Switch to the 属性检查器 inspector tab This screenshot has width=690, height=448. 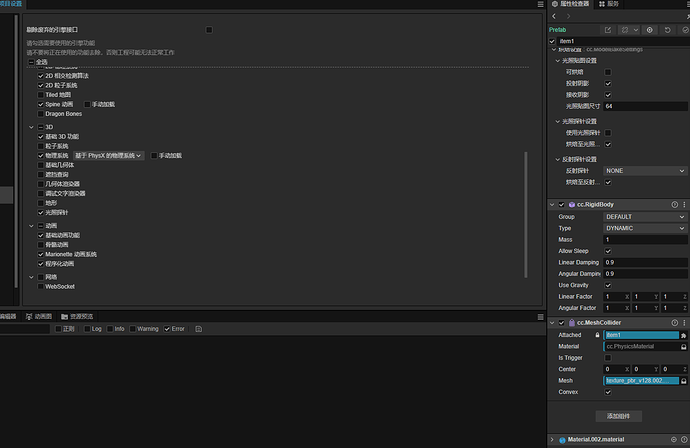pyautogui.click(x=570, y=4)
